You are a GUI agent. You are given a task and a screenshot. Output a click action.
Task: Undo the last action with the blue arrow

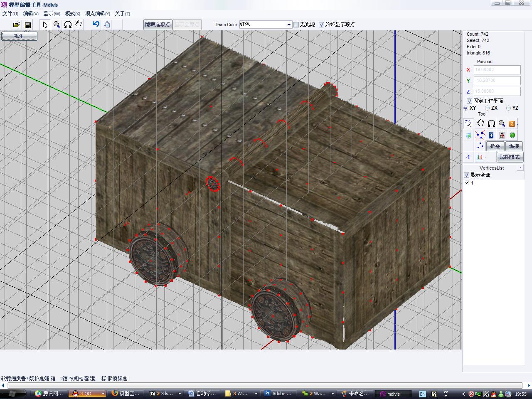click(x=96, y=24)
